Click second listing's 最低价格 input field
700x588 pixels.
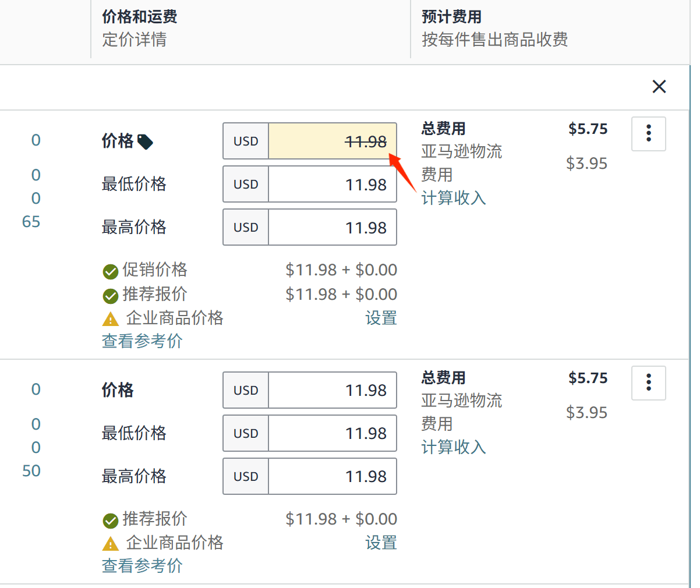coord(332,433)
